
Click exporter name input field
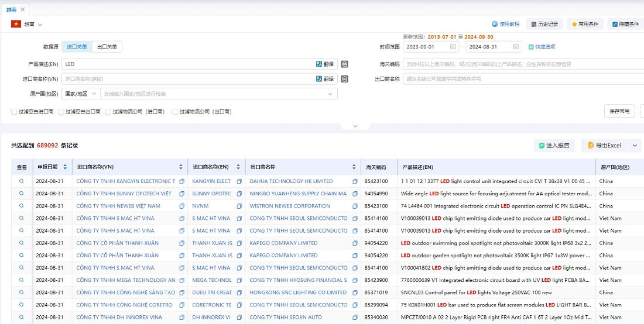[x=523, y=79]
